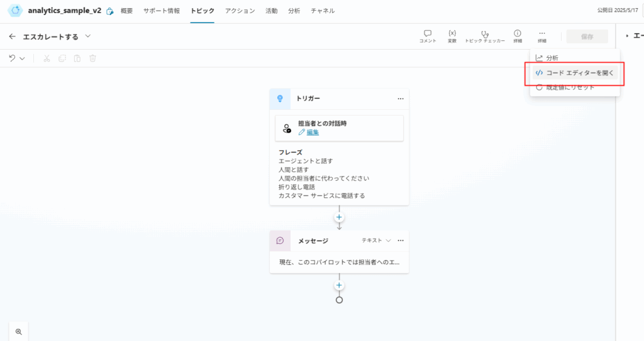644x341 pixels.
Task: Open the 分析 tab in top navigation
Action: 294,11
